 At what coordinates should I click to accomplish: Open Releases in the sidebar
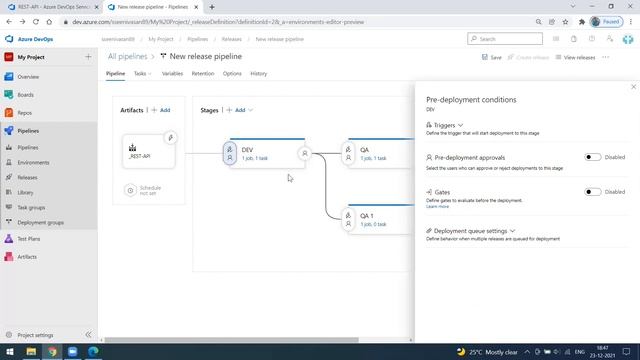click(27, 178)
